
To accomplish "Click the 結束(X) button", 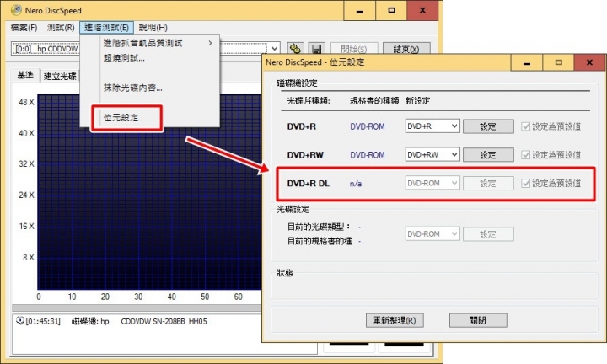I will pos(406,49).
